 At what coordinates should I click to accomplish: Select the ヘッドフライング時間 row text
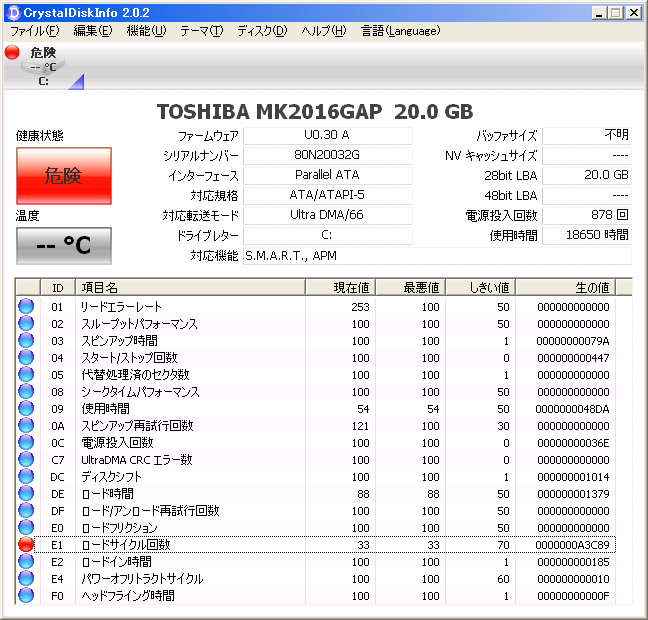128,596
